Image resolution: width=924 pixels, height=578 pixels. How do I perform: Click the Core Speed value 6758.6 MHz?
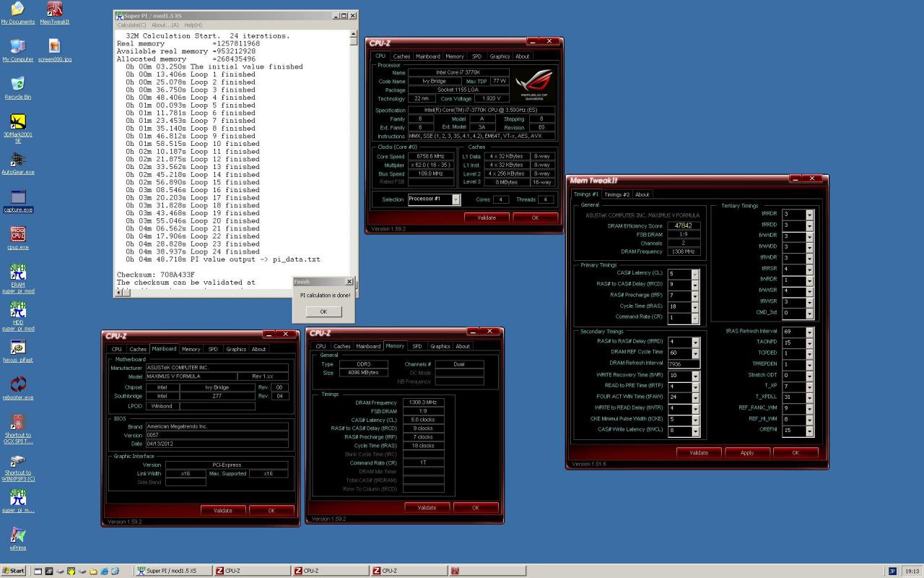431,156
